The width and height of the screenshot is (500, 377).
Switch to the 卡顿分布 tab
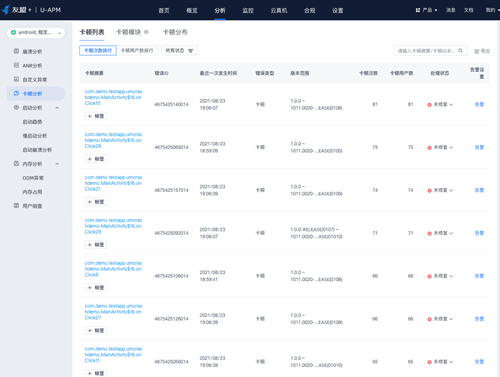[x=175, y=32]
